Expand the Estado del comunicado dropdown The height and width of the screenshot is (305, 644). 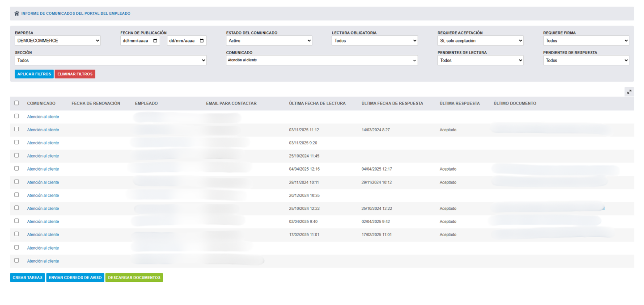[269, 41]
